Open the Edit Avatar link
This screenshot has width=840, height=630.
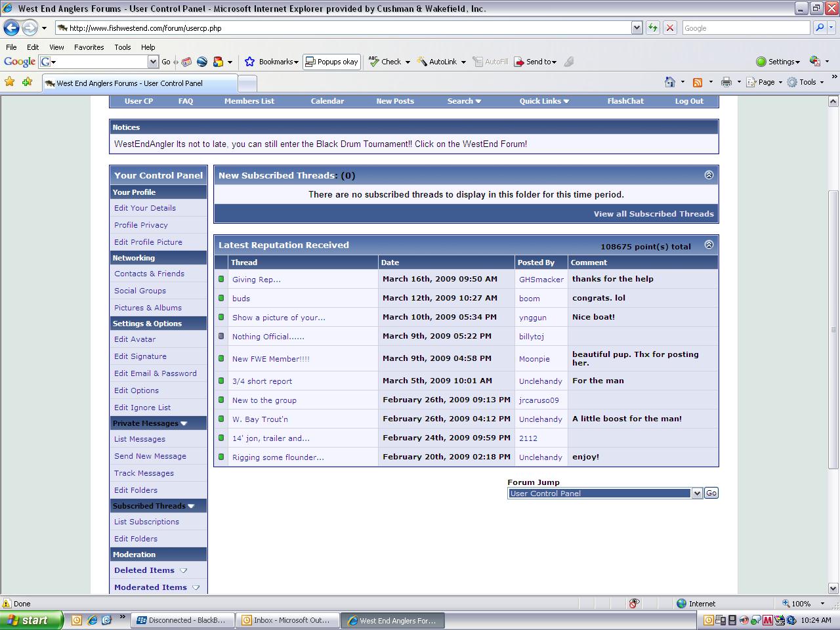click(135, 339)
